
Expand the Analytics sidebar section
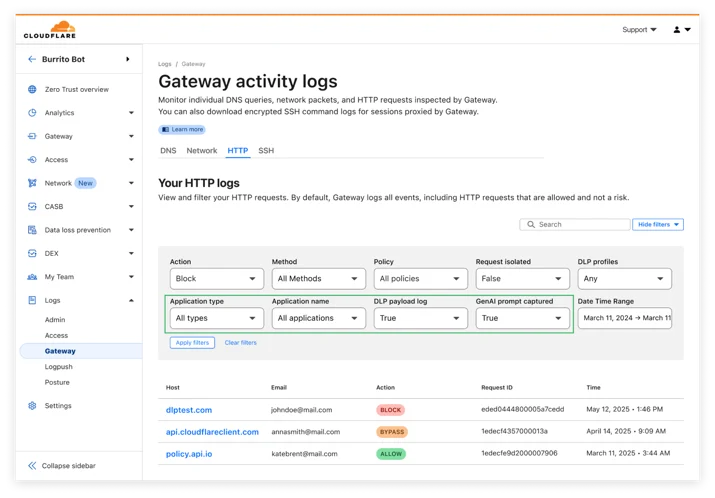[131, 113]
